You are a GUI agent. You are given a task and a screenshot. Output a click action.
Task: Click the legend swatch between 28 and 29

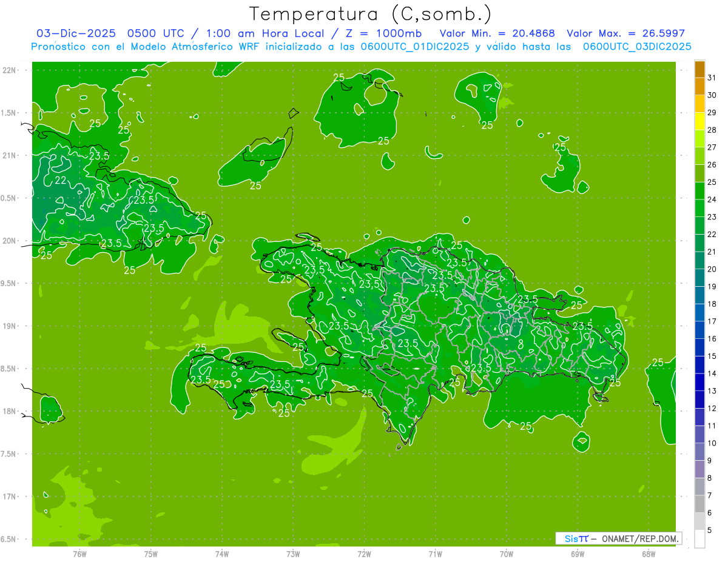[x=699, y=121]
